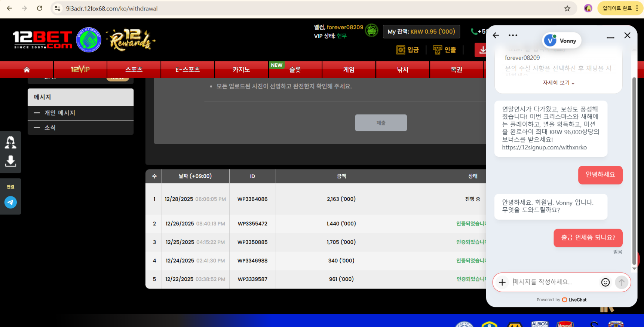This screenshot has width=644, height=327.
Task: Open emoji picker in chat input
Action: [x=605, y=282]
